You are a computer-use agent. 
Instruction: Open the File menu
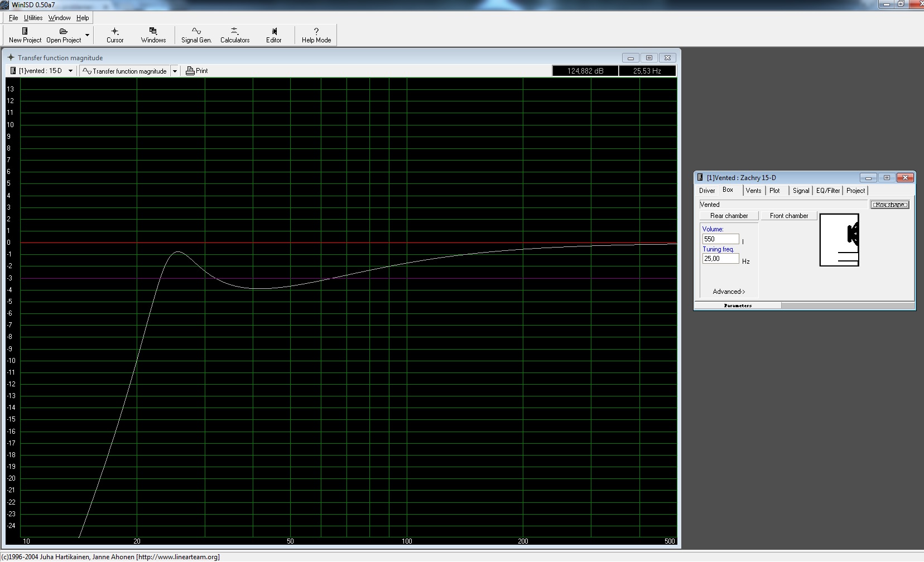point(13,18)
